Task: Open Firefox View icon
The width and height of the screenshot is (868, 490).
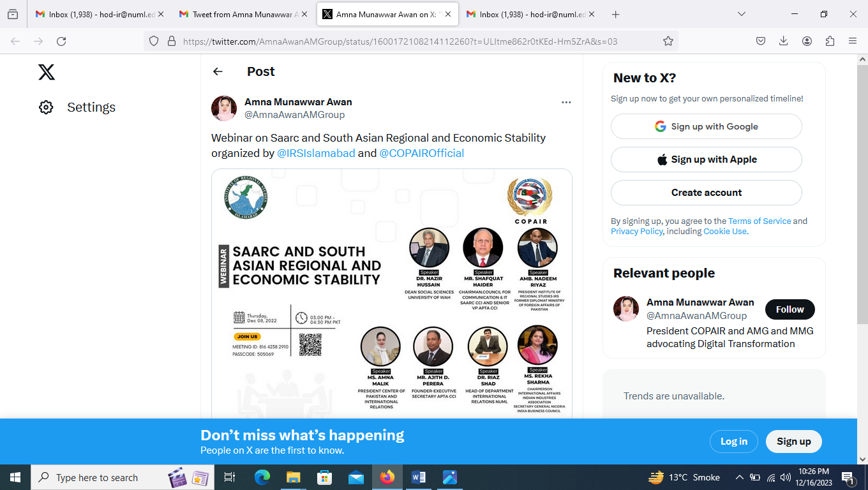Action: pyautogui.click(x=13, y=14)
